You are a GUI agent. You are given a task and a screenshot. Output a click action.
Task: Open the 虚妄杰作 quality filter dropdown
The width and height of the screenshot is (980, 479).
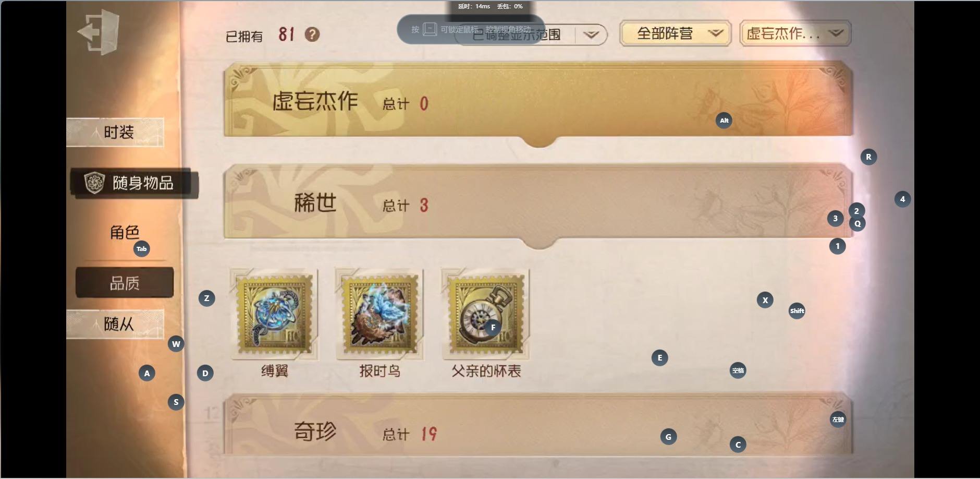(x=795, y=34)
